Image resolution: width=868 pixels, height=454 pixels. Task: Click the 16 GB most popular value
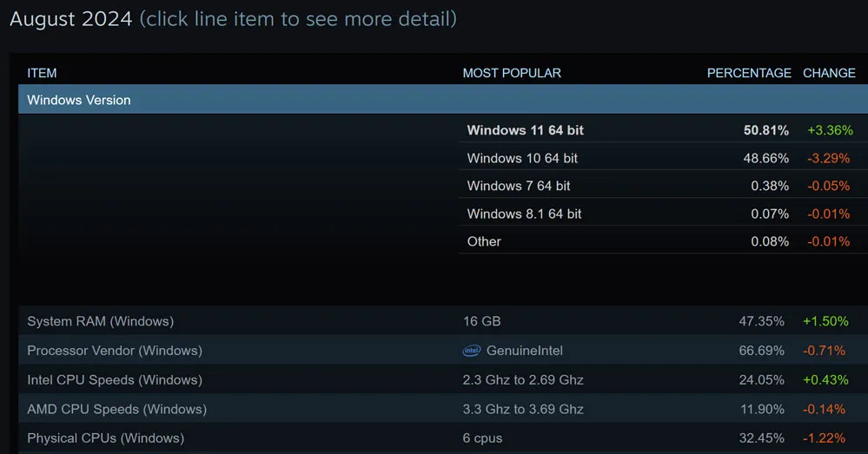pyautogui.click(x=481, y=321)
